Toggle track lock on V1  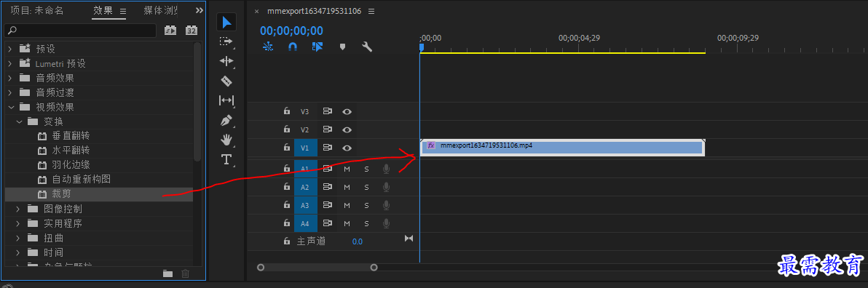pos(286,148)
